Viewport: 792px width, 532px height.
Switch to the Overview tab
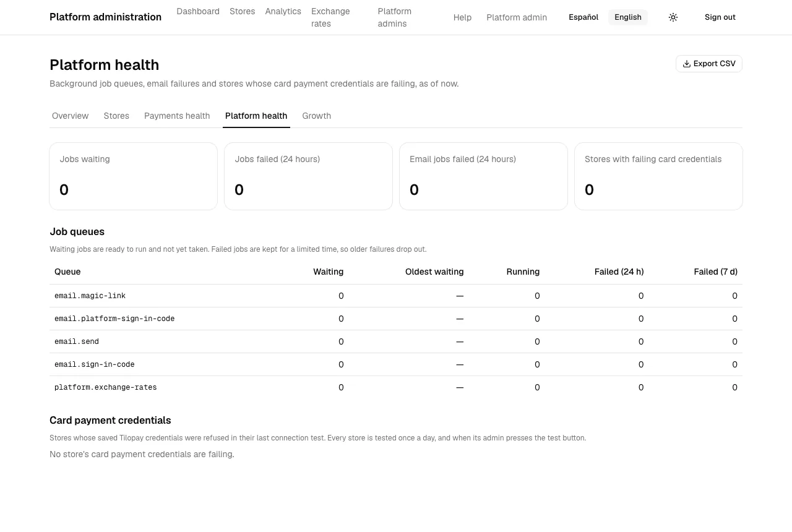pyautogui.click(x=71, y=116)
